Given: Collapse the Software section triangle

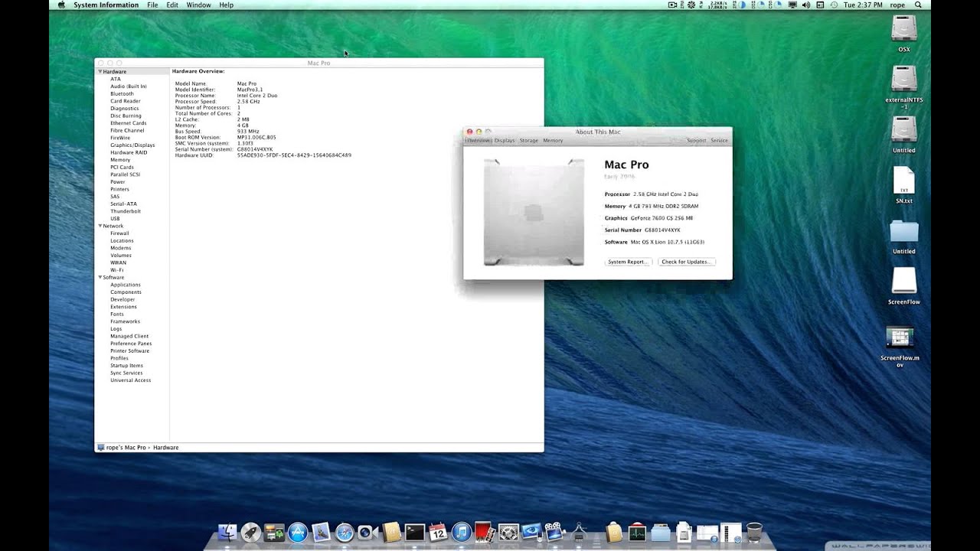Looking at the screenshot, I should pyautogui.click(x=100, y=277).
